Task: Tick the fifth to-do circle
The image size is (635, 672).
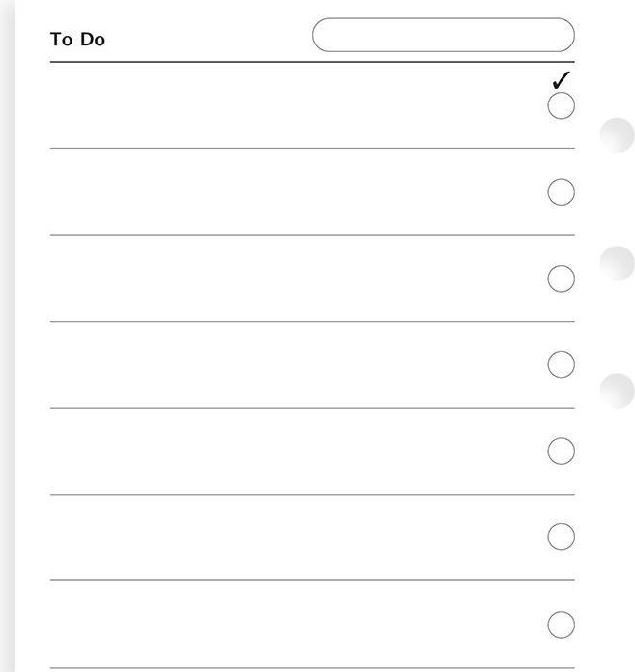Action: tap(561, 451)
